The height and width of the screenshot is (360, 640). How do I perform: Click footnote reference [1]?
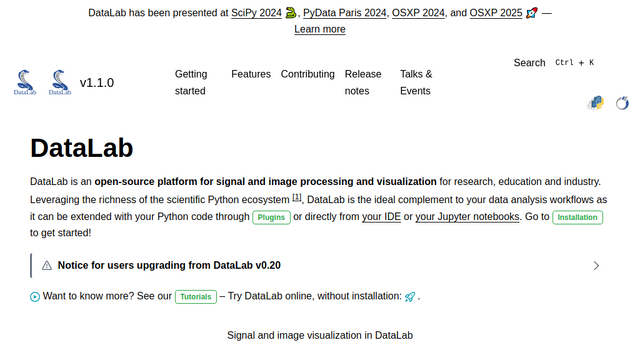[297, 198]
